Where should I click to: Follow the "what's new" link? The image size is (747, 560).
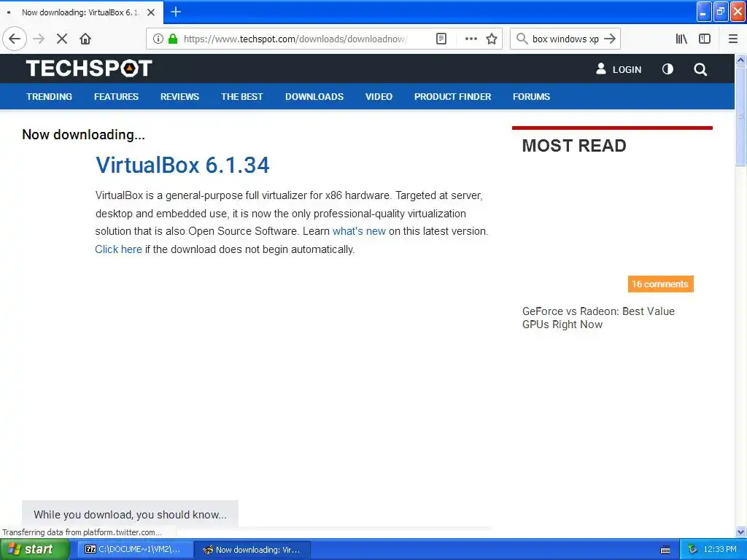point(359,231)
